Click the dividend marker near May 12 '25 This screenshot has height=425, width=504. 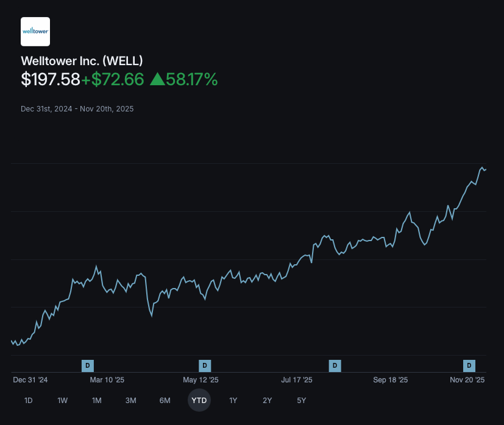205,365
